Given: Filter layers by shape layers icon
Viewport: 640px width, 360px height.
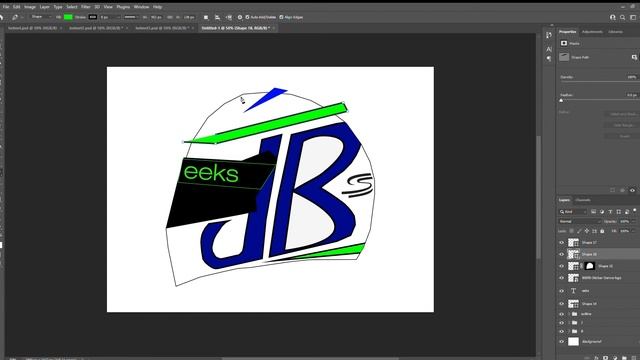Looking at the screenshot, I should pos(619,211).
